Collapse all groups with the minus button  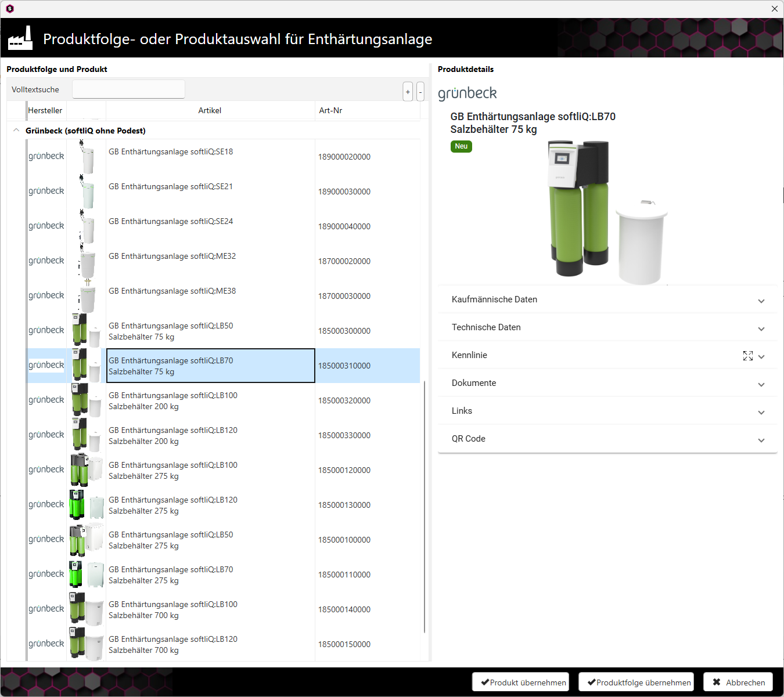(420, 92)
